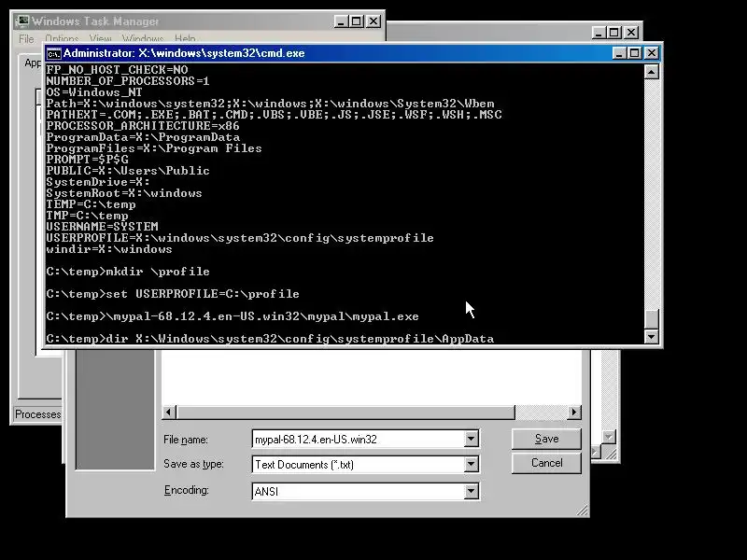Click the "TEMP=C:\temp" line
747x560 pixels.
pos(91,204)
